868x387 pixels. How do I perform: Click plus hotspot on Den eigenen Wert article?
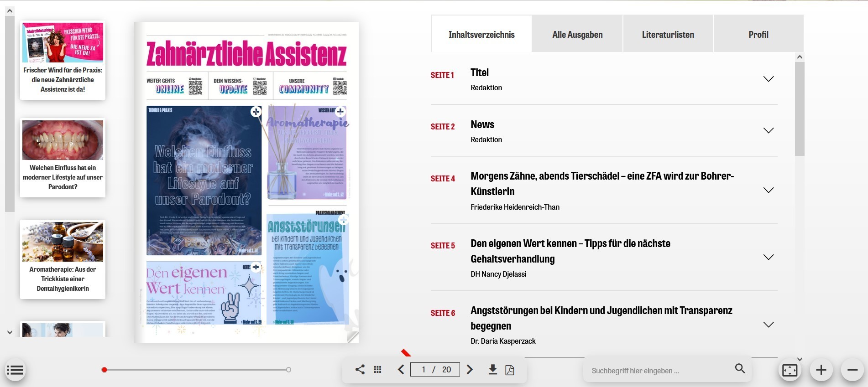(x=256, y=267)
